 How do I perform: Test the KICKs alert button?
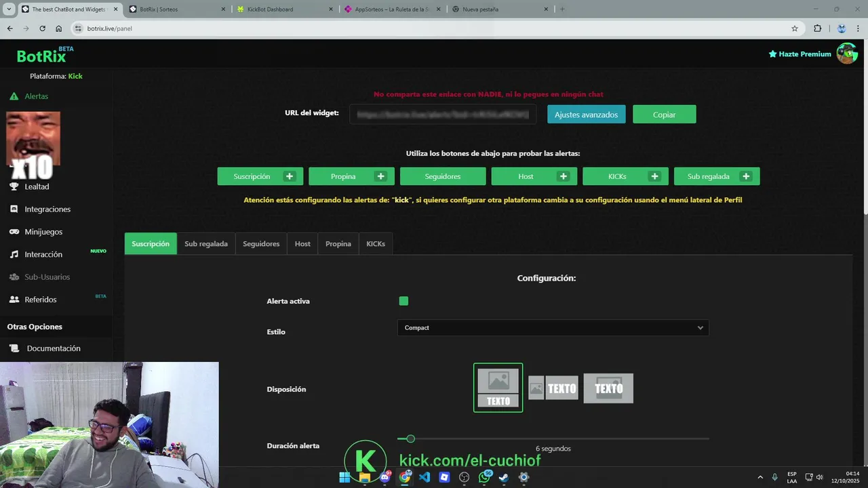coord(617,176)
